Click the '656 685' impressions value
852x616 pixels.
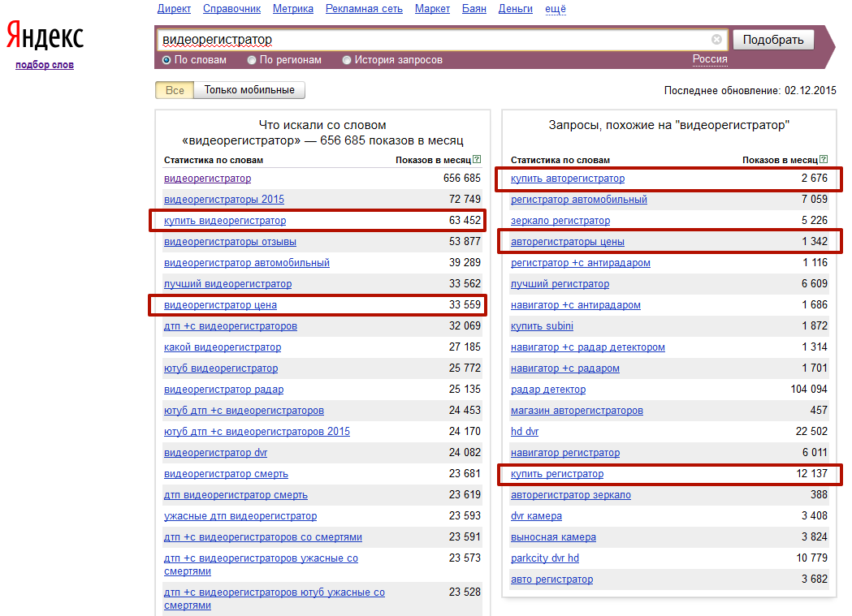click(x=462, y=178)
